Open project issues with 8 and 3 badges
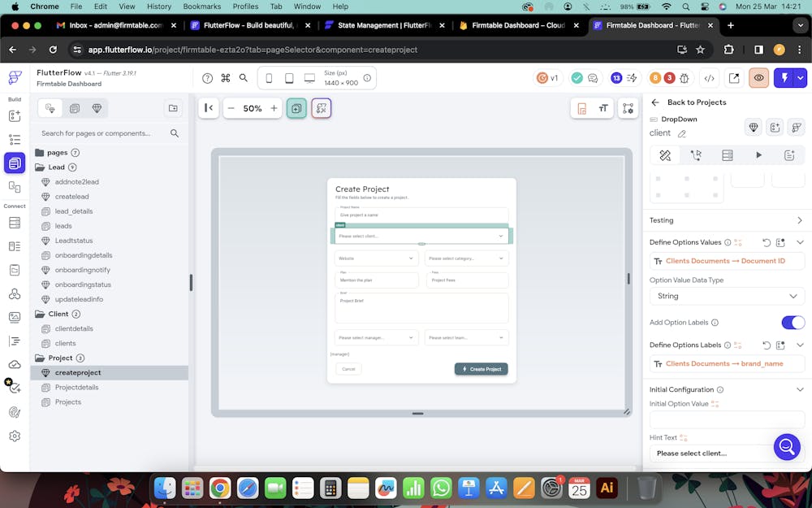Image resolution: width=812 pixels, height=508 pixels. pos(662,78)
